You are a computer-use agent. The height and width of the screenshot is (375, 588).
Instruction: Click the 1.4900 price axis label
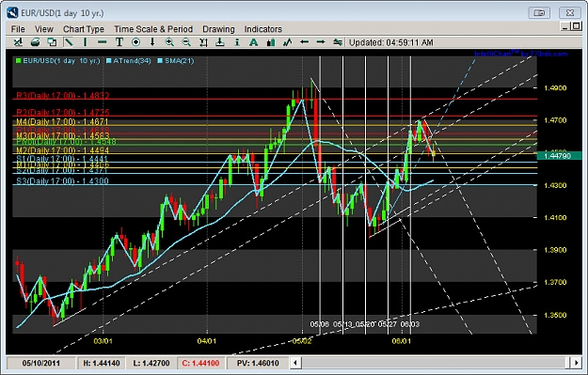coord(555,88)
